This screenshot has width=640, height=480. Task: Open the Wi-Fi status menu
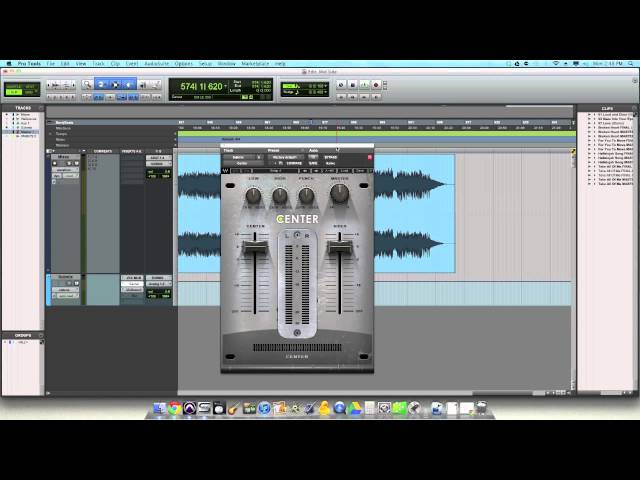(x=556, y=64)
